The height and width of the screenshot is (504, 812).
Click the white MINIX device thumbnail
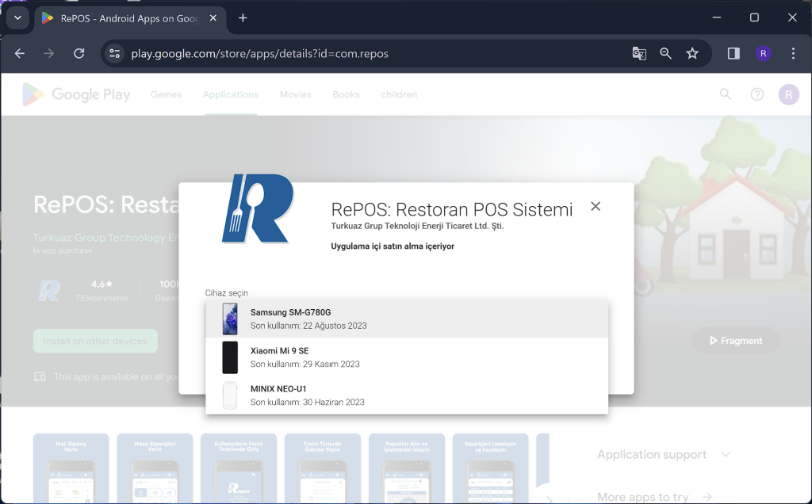pyautogui.click(x=230, y=395)
